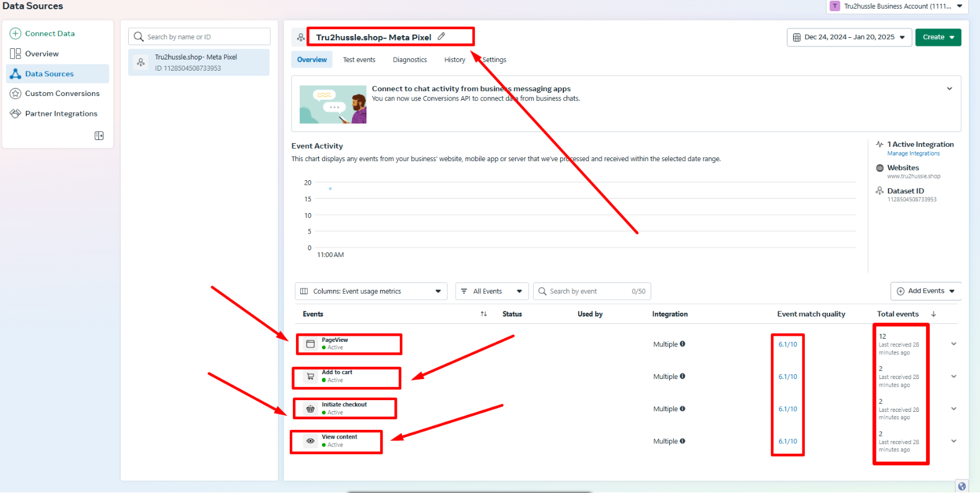Click the Connect Data plus icon

click(15, 33)
